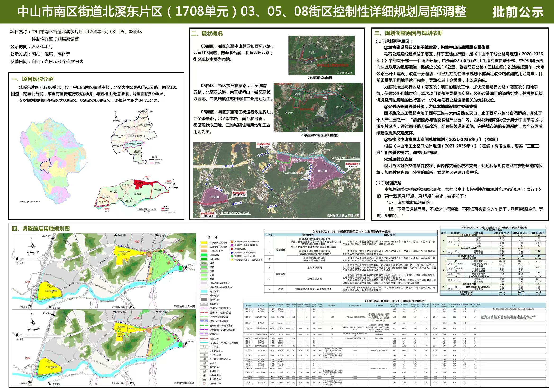Click the 一、项目区位介绍 heading
The height and width of the screenshot is (392, 554).
pos(32,79)
